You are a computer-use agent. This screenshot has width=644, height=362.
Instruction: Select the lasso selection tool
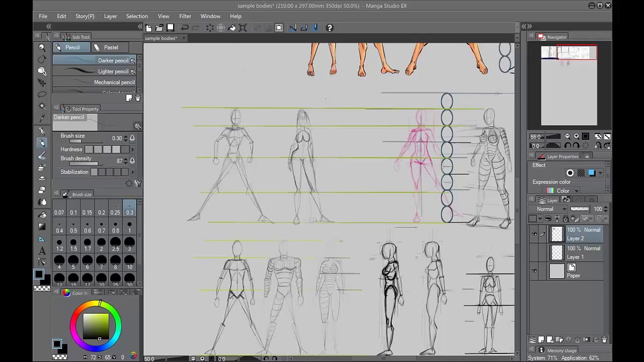tap(42, 94)
